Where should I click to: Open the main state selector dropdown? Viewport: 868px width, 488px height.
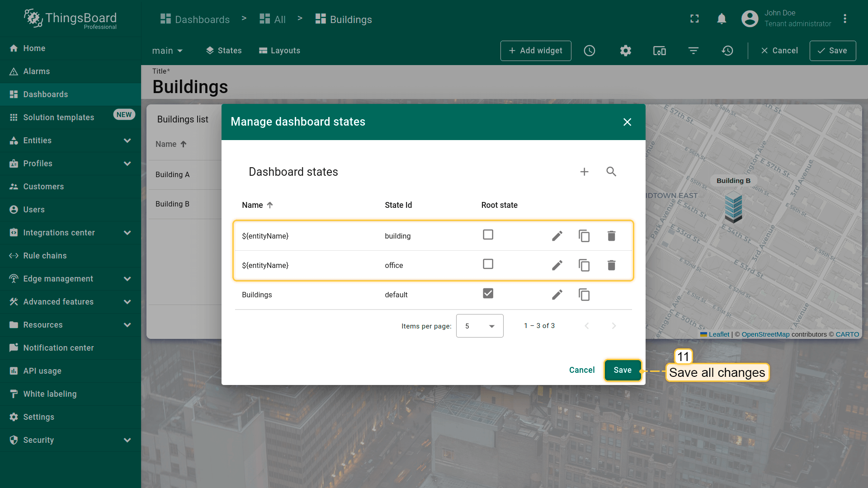(x=167, y=51)
